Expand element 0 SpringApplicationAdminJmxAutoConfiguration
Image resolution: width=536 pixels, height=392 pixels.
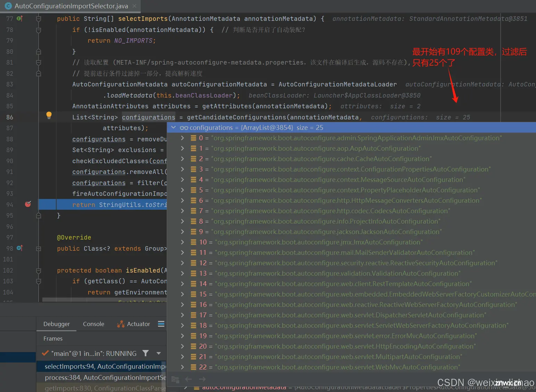(x=182, y=138)
